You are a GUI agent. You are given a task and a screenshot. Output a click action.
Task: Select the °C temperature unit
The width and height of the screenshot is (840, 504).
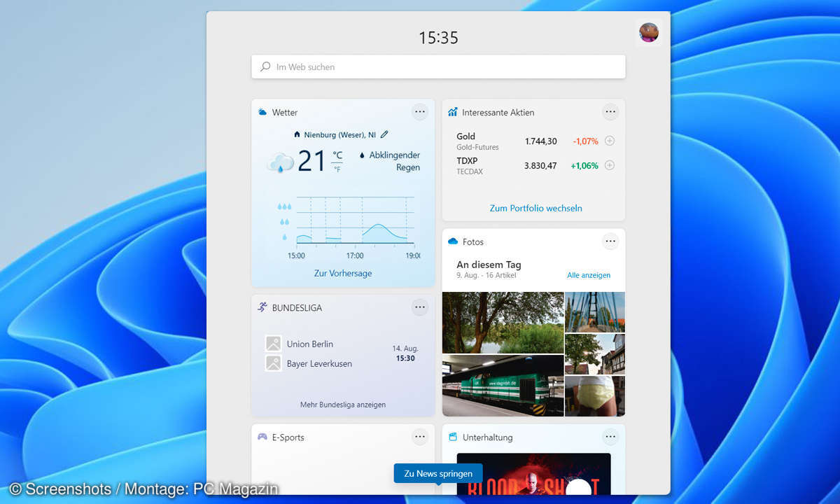(337, 155)
